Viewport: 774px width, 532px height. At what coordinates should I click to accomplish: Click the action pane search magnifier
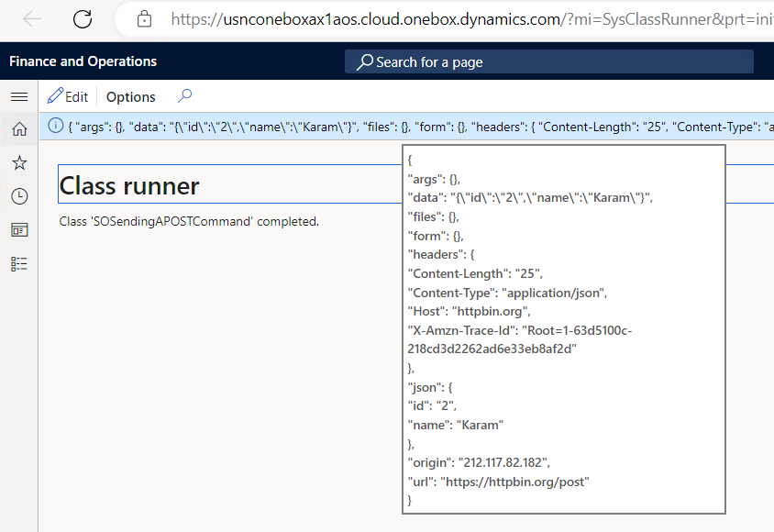click(184, 95)
